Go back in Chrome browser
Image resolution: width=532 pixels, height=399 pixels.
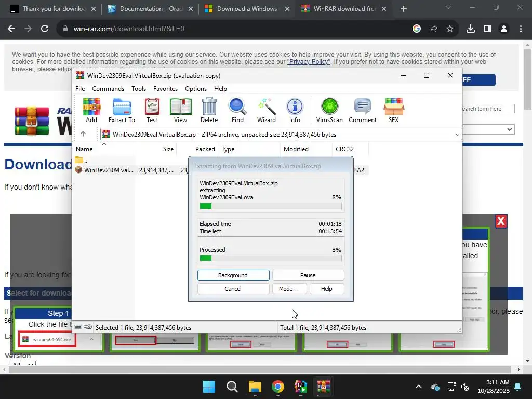[11, 29]
